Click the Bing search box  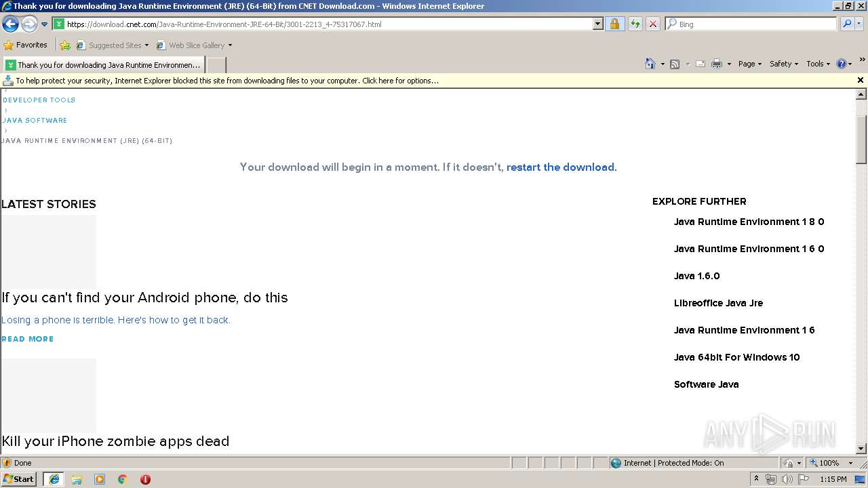[751, 24]
